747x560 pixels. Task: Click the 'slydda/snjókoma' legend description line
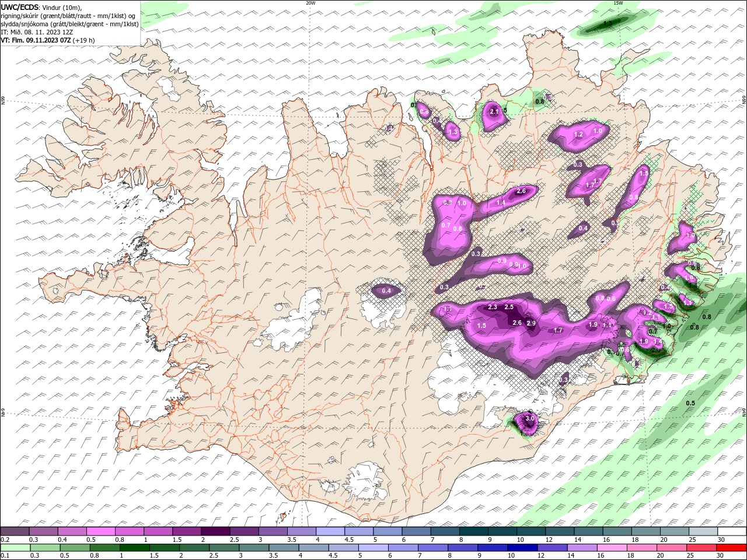(70, 24)
